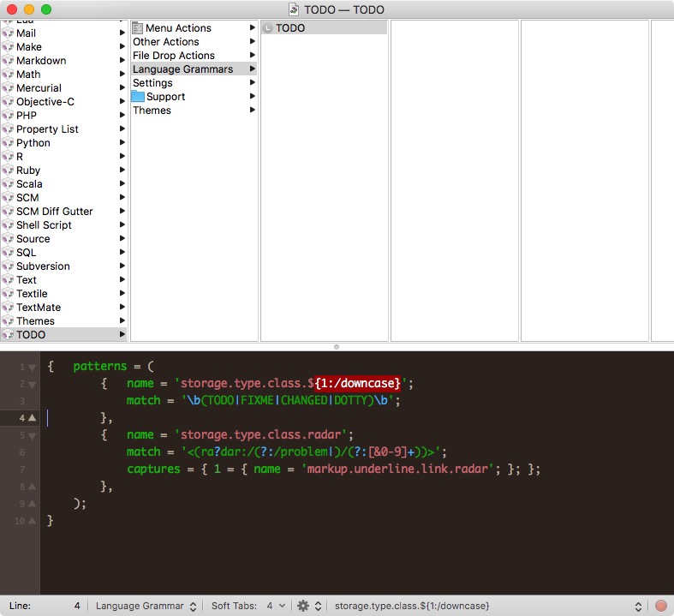This screenshot has height=616, width=674.
Task: Click the TODO bundle icon in list
Action: coord(8,335)
